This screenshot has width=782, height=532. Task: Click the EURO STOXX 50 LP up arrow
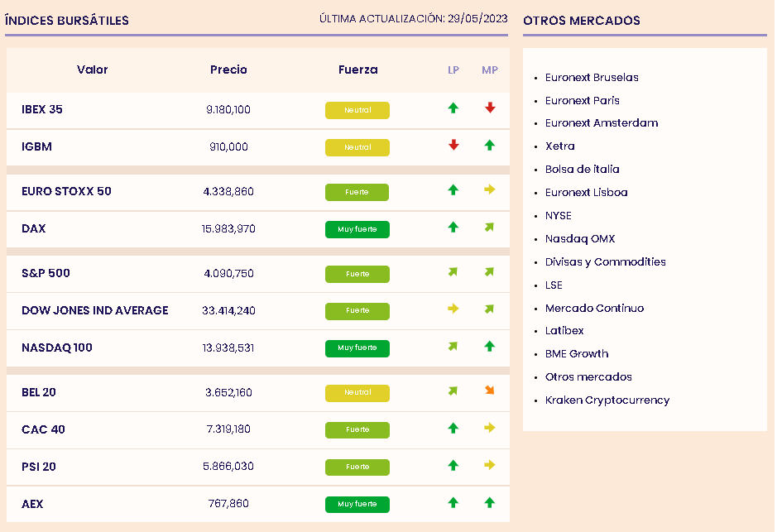(x=453, y=189)
